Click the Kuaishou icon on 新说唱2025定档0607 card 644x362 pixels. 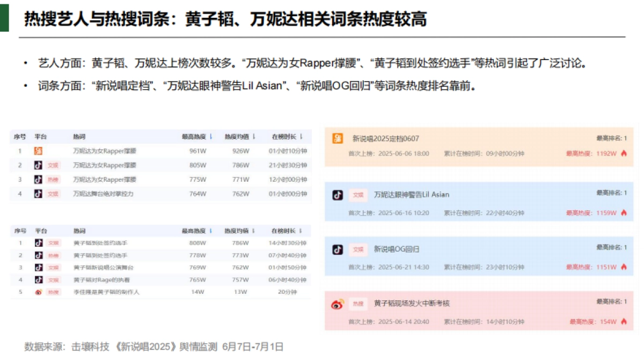[336, 138]
